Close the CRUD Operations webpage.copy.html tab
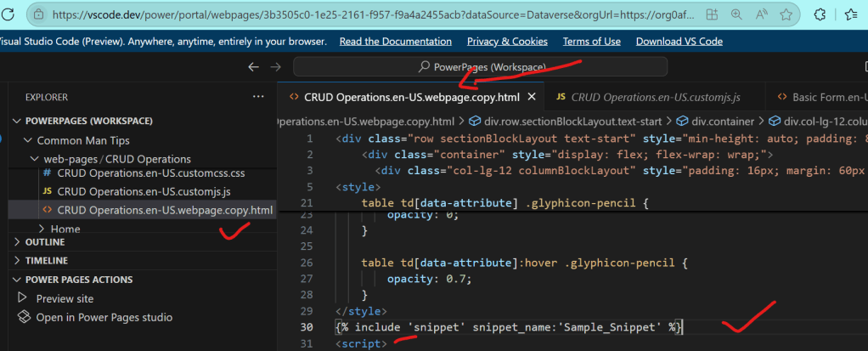868x351 pixels. [532, 97]
